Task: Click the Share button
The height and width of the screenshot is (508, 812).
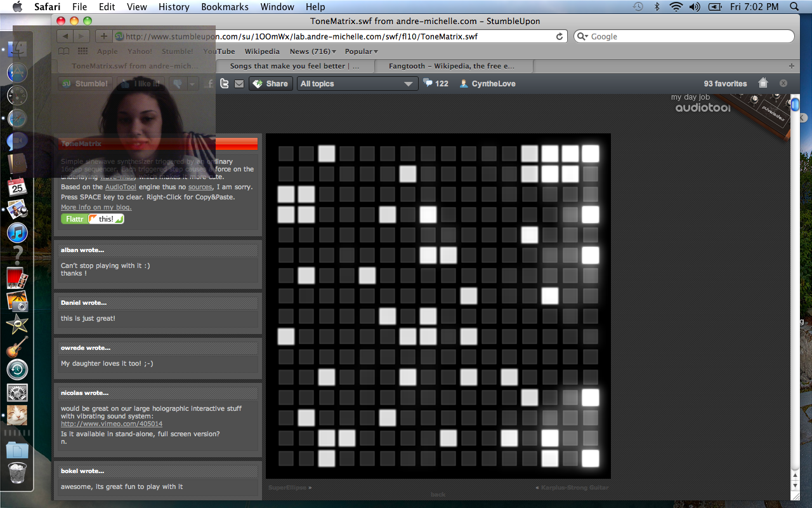Action: pos(270,83)
